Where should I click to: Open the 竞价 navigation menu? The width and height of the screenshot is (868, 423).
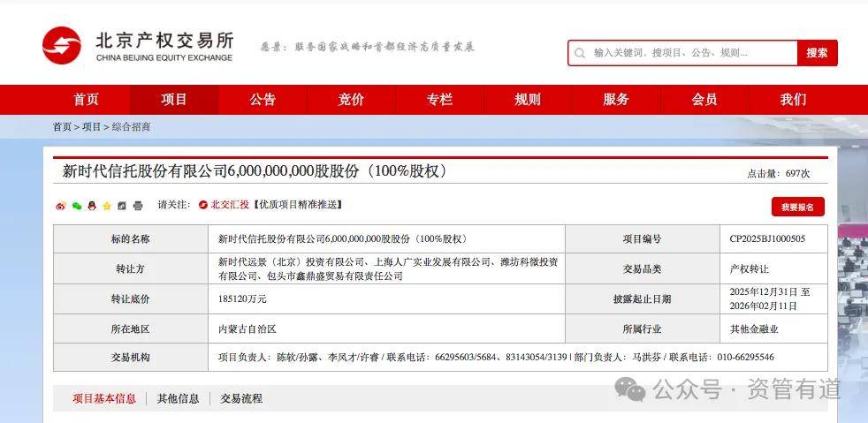[351, 100]
